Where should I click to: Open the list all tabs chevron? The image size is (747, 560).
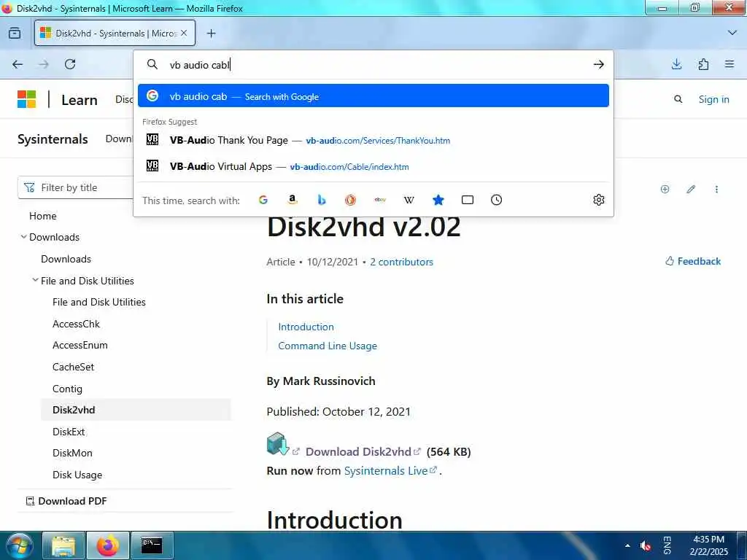[x=732, y=33]
